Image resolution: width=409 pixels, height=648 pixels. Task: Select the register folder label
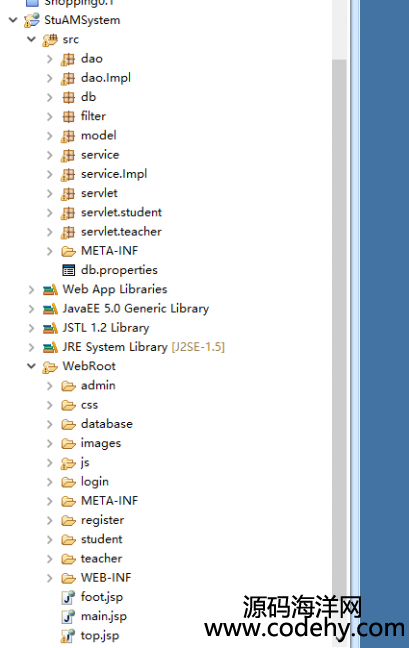point(102,520)
